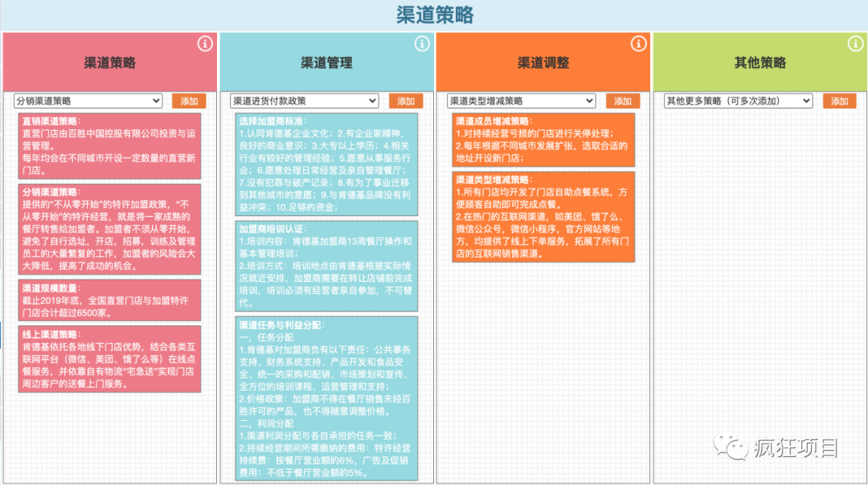Click the 渠道调整 column header title
This screenshot has width=868, height=486.
(x=543, y=63)
